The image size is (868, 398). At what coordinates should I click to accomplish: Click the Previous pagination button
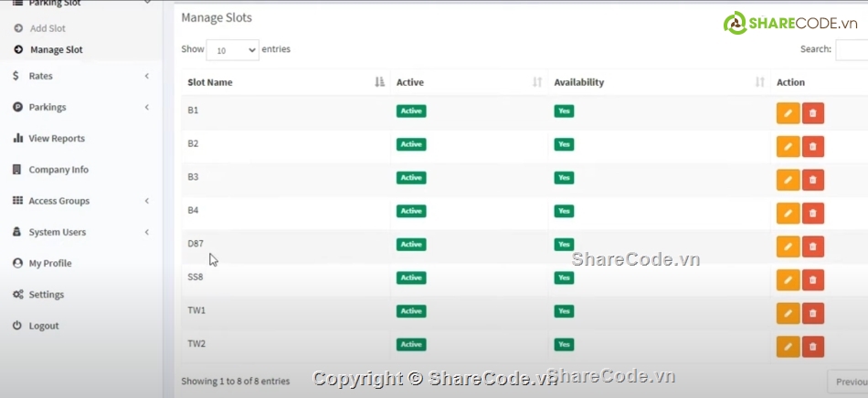pos(850,382)
